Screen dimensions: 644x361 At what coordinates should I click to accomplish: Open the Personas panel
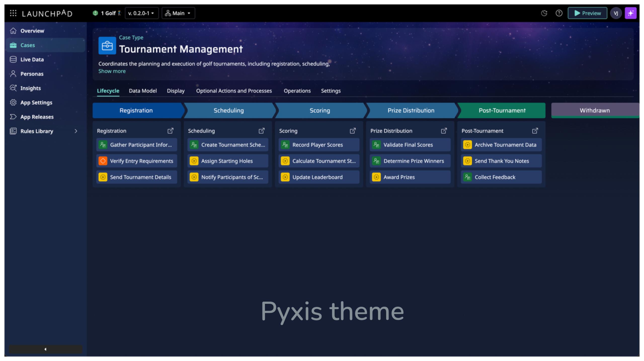[13, 74]
